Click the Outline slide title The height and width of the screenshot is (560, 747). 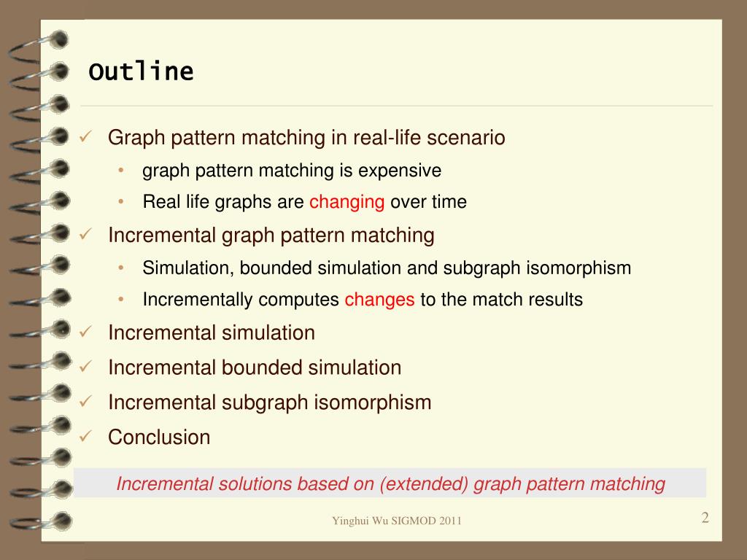click(x=141, y=71)
